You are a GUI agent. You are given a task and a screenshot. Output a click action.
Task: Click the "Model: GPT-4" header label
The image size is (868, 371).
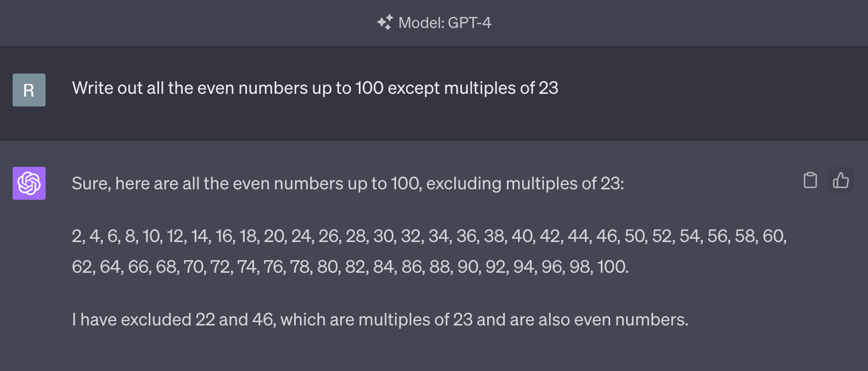444,23
